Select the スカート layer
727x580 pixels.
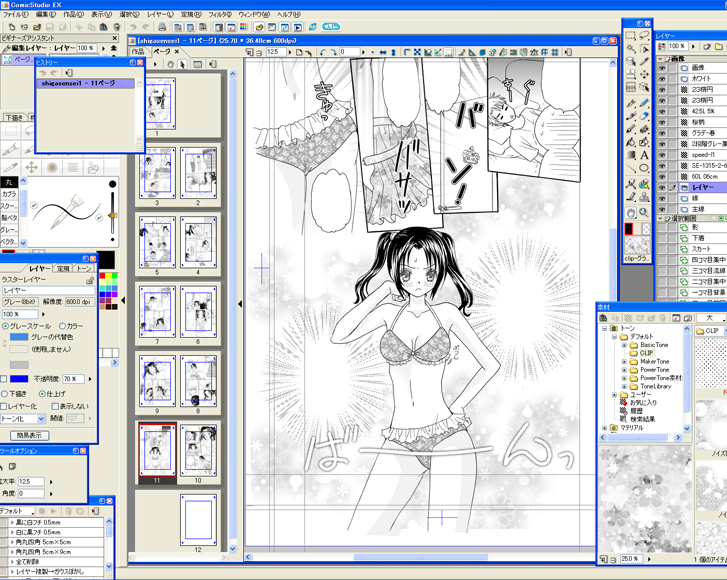pyautogui.click(x=701, y=249)
